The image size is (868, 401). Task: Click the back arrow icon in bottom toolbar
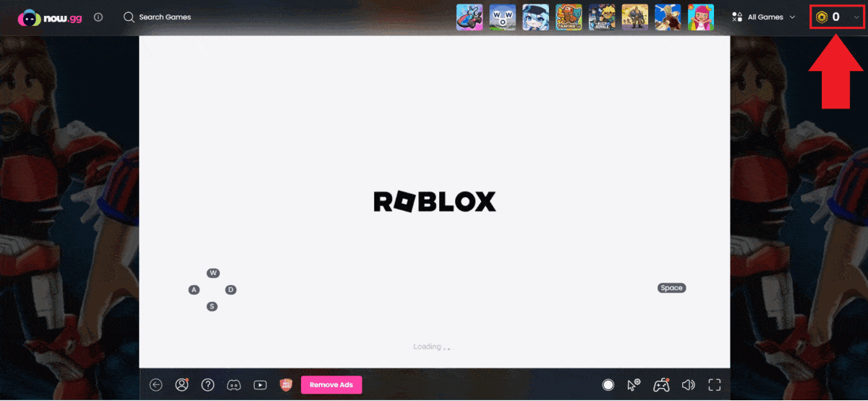tap(156, 385)
